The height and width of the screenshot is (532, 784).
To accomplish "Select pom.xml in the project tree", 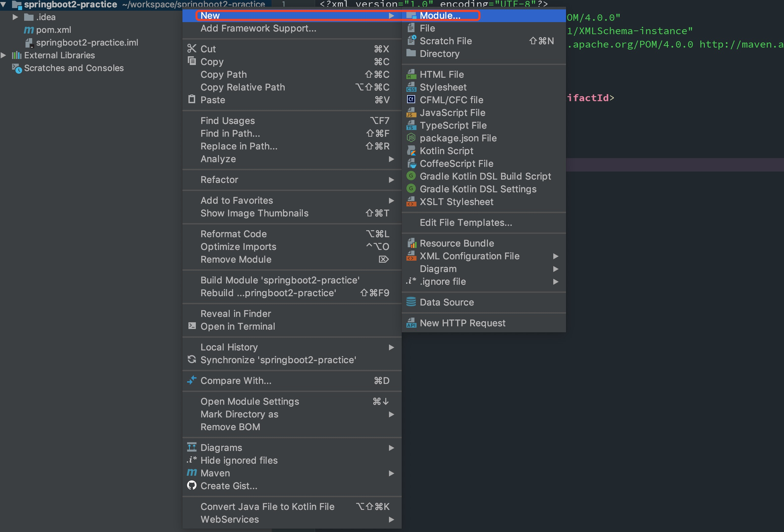I will click(53, 30).
